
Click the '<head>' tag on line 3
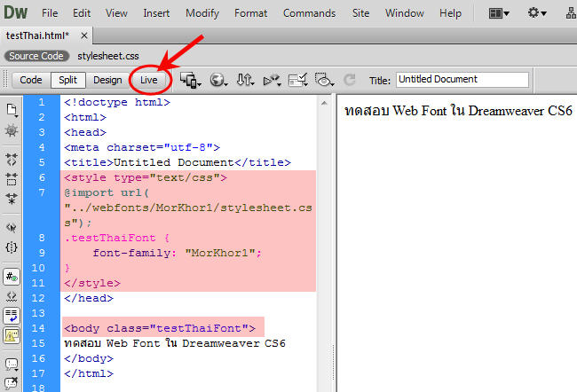(x=85, y=132)
